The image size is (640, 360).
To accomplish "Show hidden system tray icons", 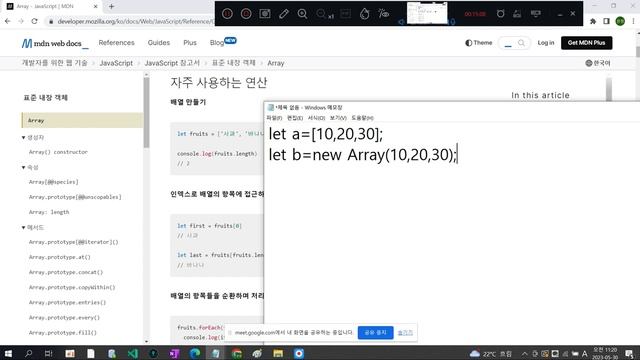I will [x=524, y=353].
